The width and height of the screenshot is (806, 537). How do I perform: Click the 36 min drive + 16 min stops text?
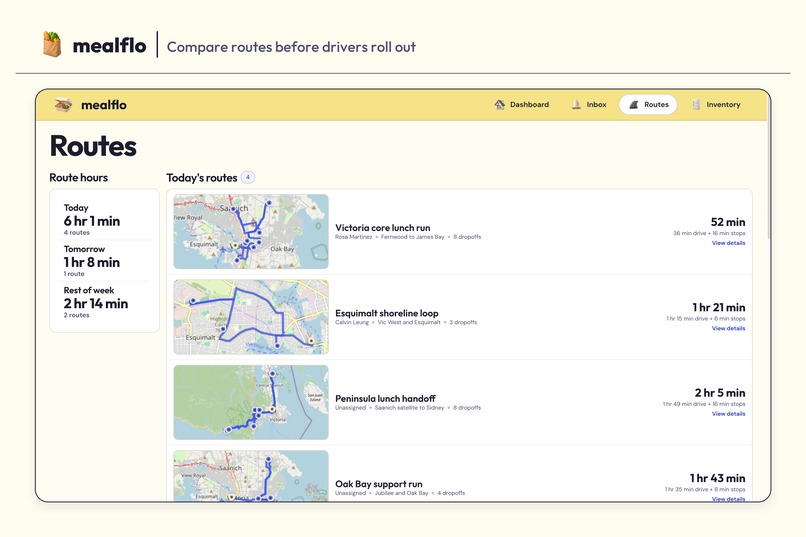(x=709, y=233)
